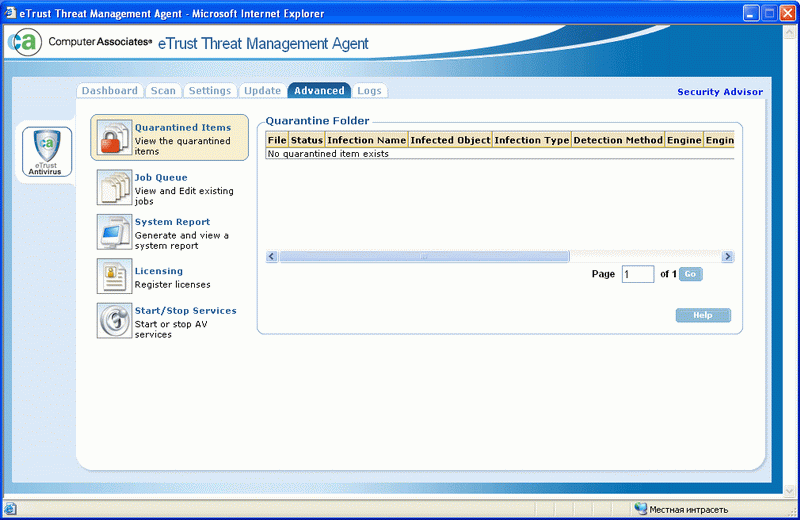This screenshot has height=520, width=800.
Task: Open the Job Queue link
Action: (x=161, y=178)
